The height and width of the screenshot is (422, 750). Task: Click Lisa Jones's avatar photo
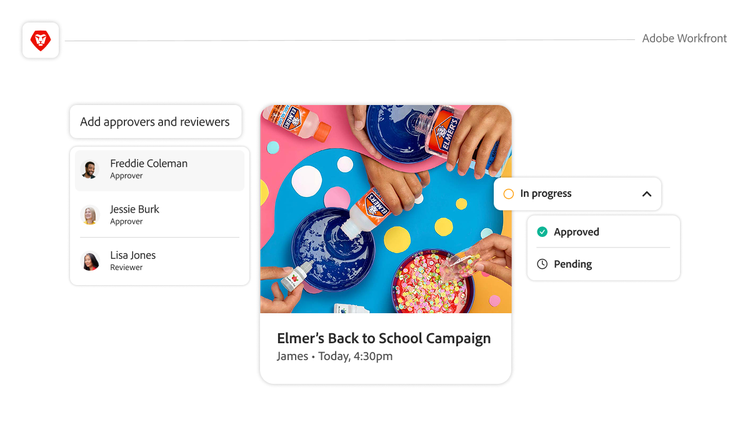coord(90,261)
